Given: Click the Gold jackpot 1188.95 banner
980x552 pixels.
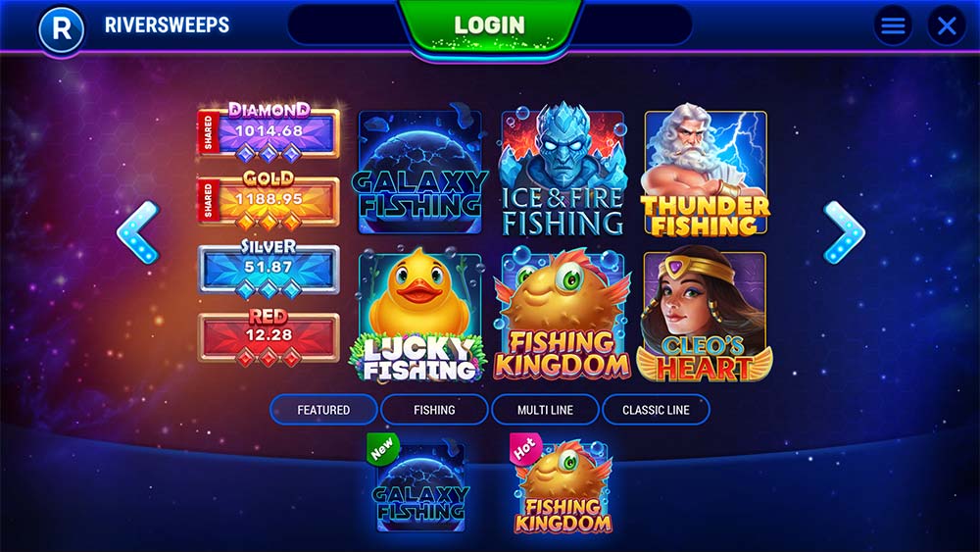Looking at the screenshot, I should point(269,199).
